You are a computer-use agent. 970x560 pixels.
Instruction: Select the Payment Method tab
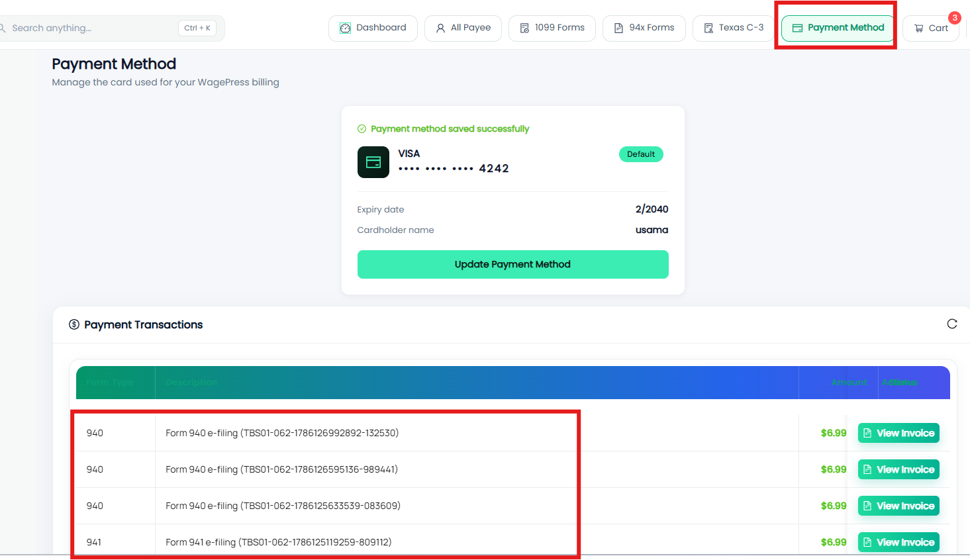pos(838,28)
